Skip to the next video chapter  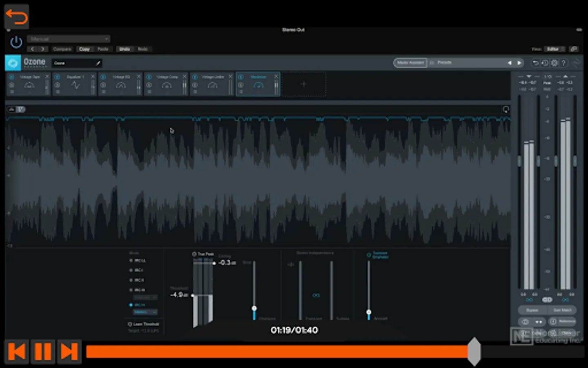(x=69, y=352)
